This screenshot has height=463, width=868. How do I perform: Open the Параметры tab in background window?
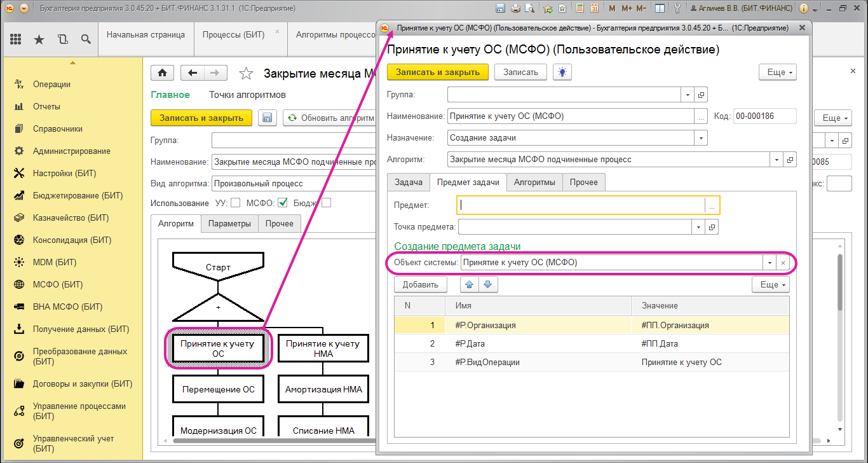[x=230, y=224]
